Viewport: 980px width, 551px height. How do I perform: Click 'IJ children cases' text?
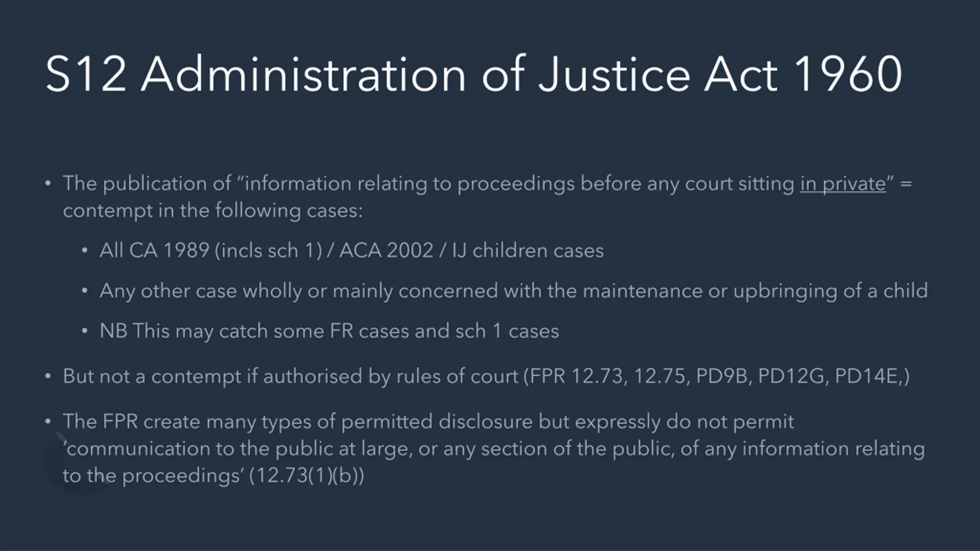528,251
